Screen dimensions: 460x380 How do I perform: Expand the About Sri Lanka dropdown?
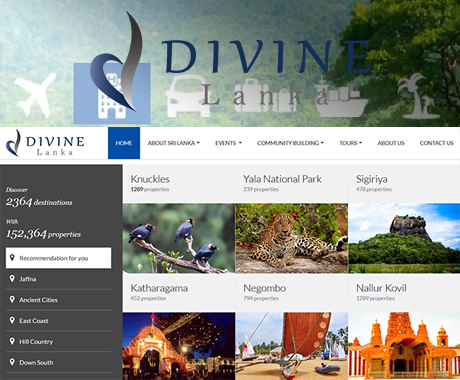pyautogui.click(x=174, y=143)
